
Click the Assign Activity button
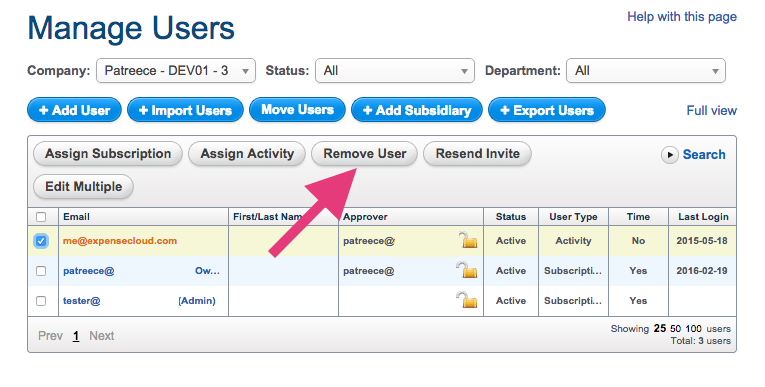247,154
